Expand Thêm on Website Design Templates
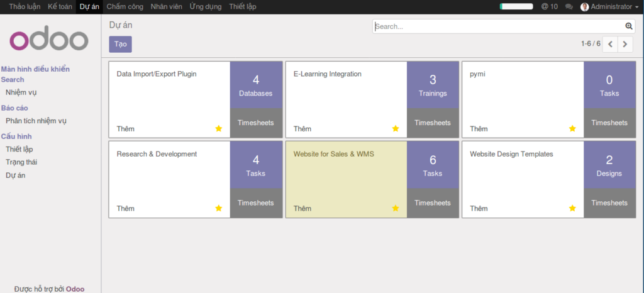The image size is (644, 293). (x=479, y=209)
